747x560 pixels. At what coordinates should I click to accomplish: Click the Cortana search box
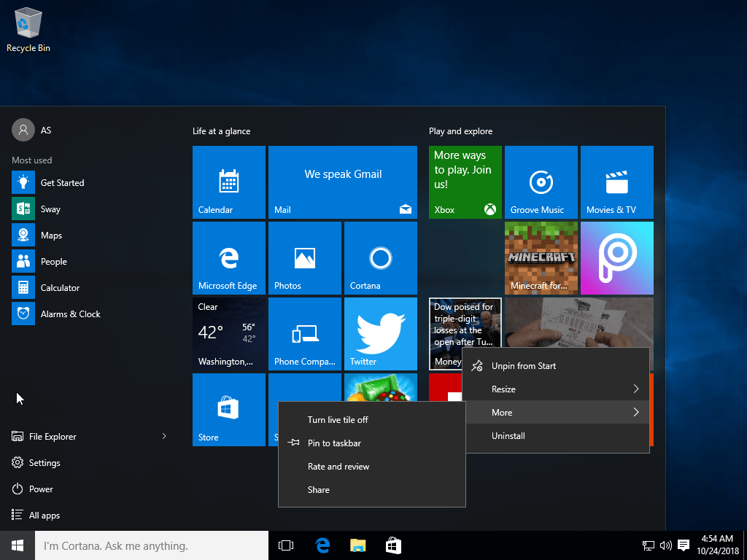[x=152, y=545]
